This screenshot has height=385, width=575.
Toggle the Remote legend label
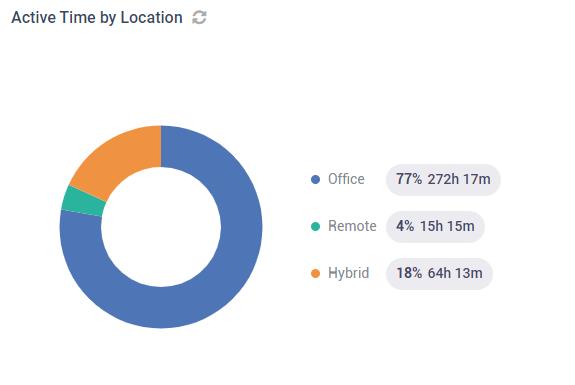pyautogui.click(x=352, y=226)
